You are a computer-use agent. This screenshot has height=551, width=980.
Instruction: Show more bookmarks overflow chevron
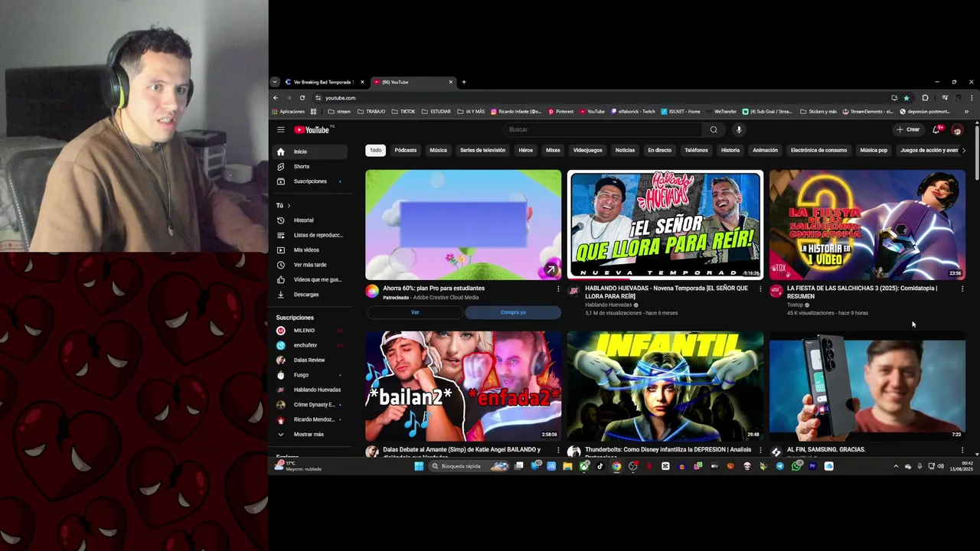tap(966, 112)
